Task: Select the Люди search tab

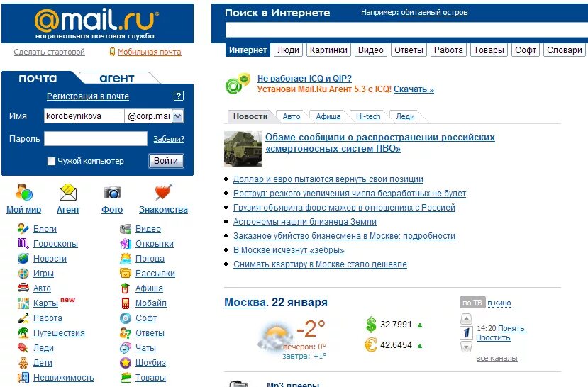Action: (289, 50)
